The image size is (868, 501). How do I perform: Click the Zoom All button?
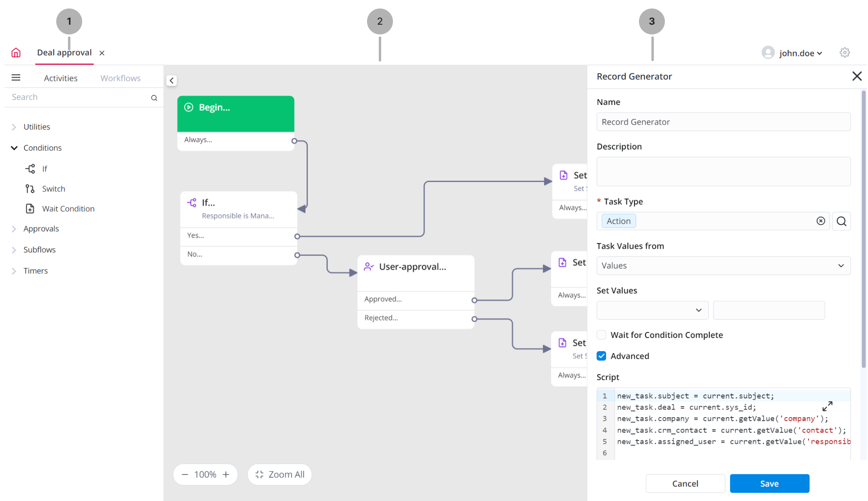click(280, 475)
